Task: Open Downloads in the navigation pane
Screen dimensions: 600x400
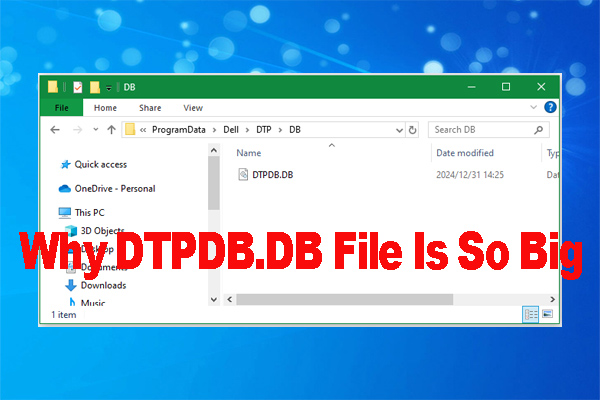Action: tap(103, 285)
